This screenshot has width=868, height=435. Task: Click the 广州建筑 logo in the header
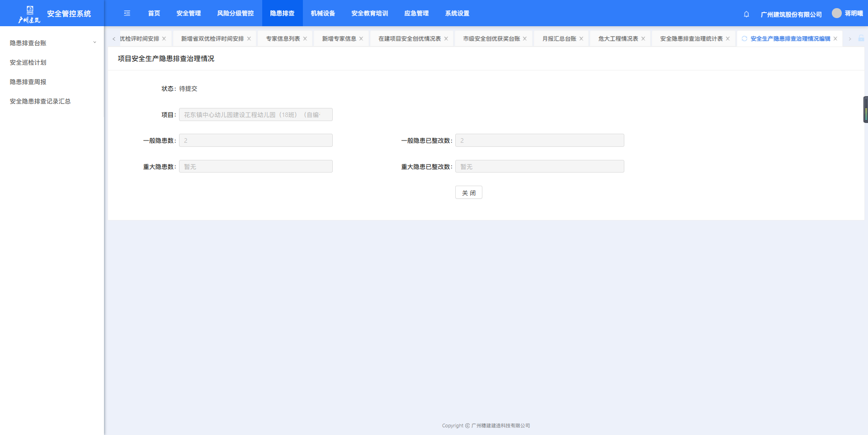(29, 14)
